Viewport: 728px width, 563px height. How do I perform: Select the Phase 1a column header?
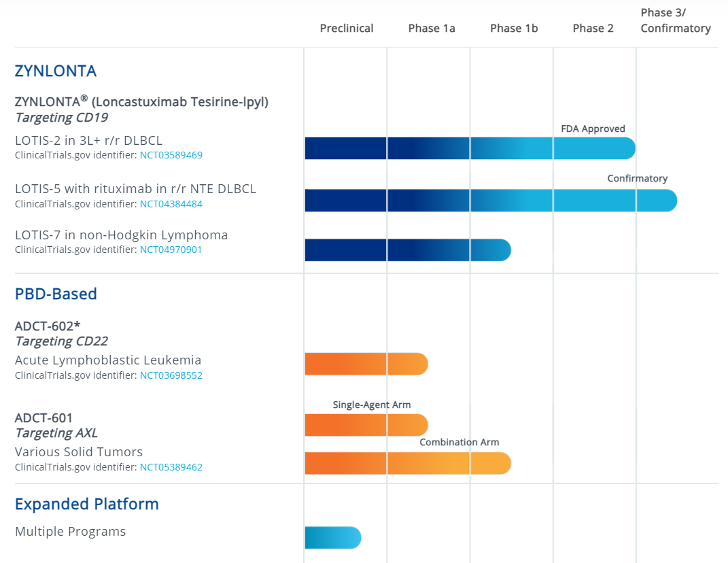point(432,28)
